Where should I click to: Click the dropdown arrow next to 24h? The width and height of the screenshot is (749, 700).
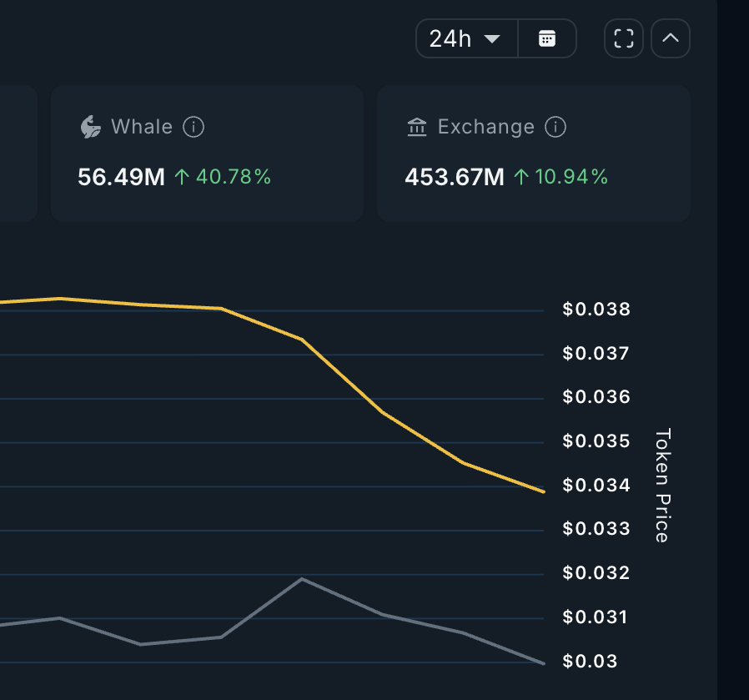coord(492,38)
